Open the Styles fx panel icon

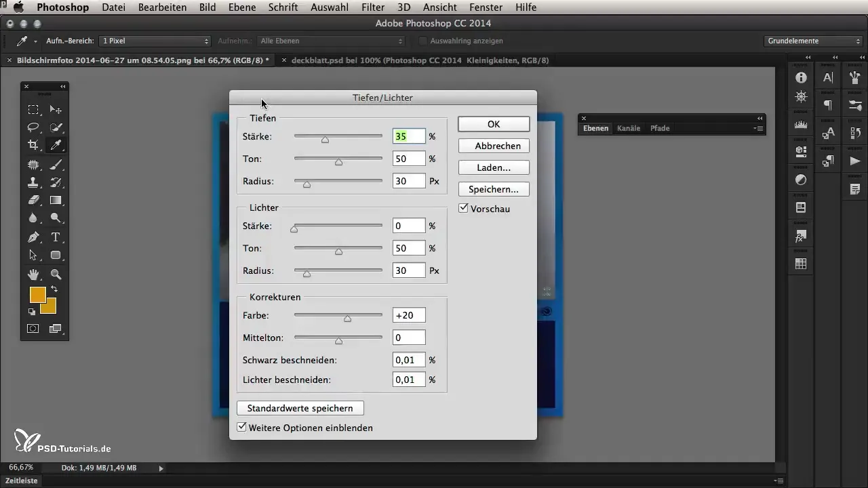801,237
